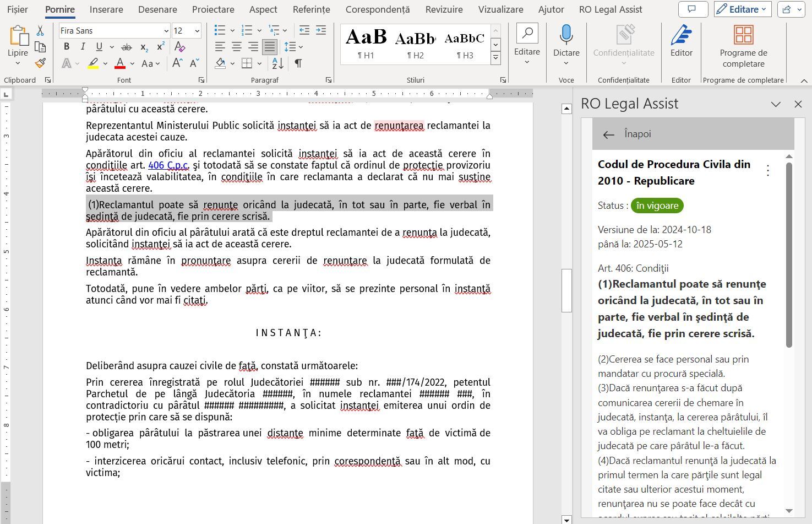Open the three-dot menu beside the law title
This screenshot has height=524, width=812.
[768, 171]
